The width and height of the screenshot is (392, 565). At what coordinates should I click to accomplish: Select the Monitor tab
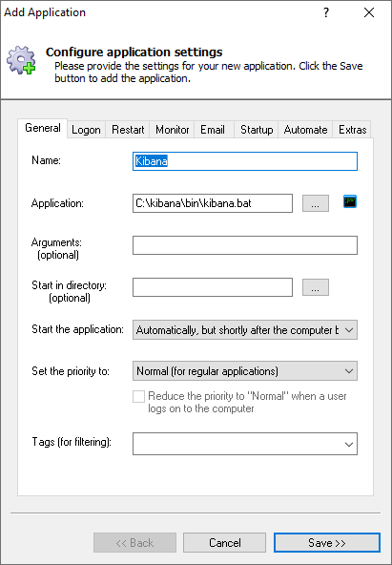pyautogui.click(x=172, y=130)
